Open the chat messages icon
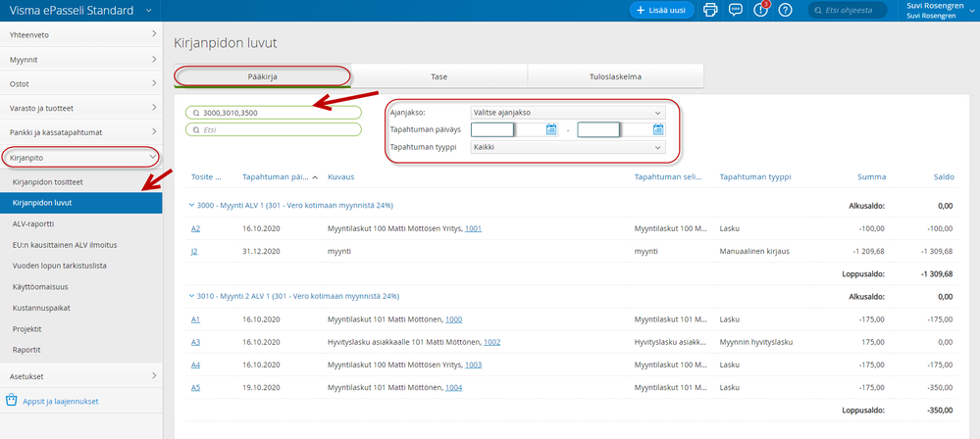The height and width of the screenshot is (439, 980). [x=737, y=10]
